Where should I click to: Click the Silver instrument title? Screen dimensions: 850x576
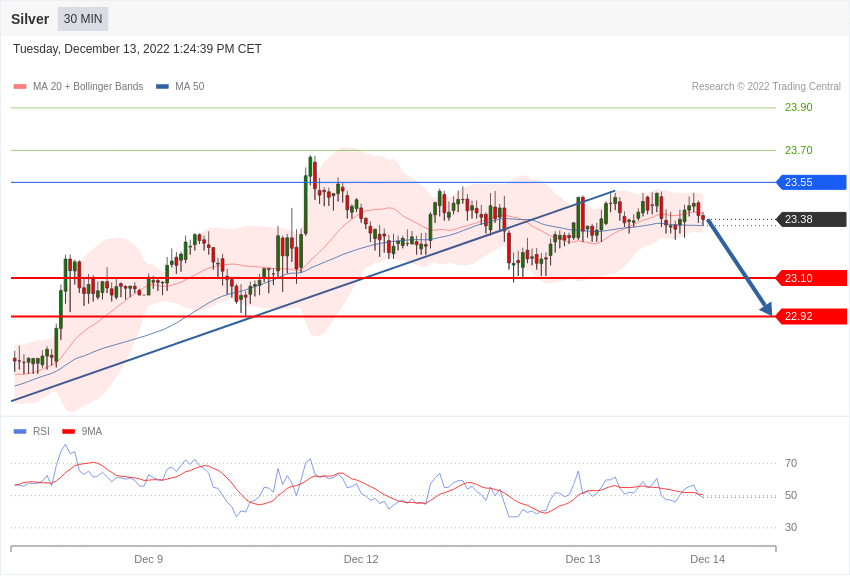coord(30,19)
